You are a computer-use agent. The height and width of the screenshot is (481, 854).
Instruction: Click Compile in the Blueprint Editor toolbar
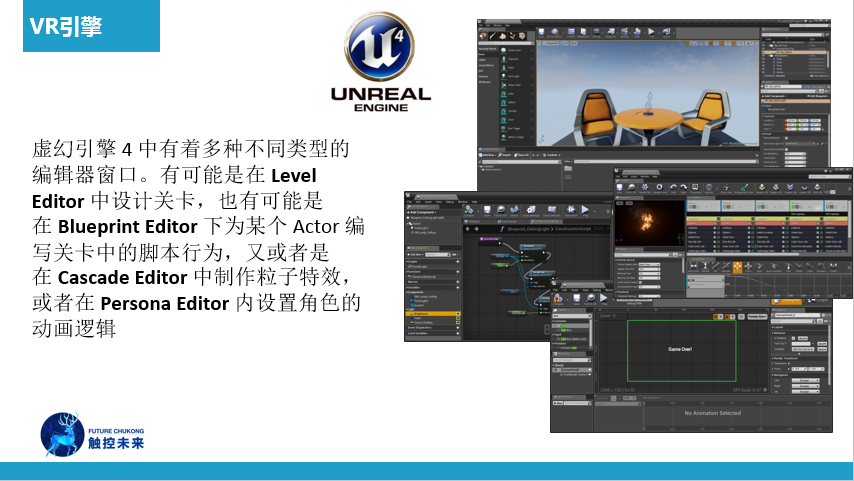469,210
